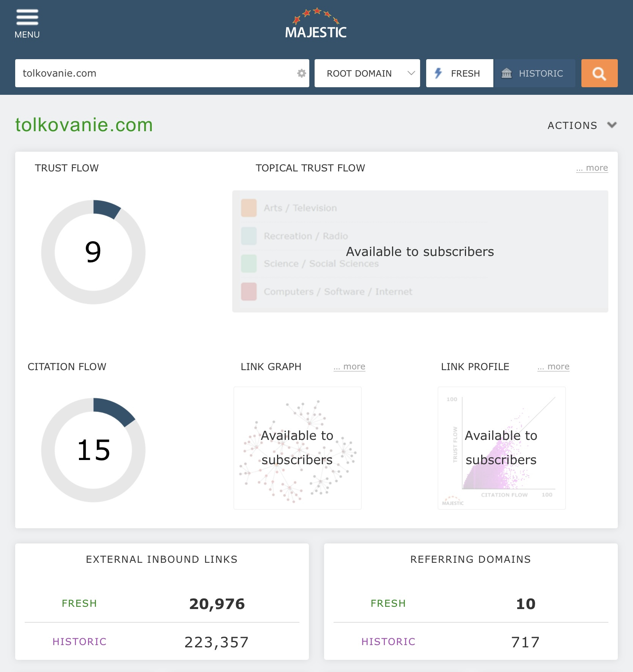Click the Computers / Software / Internet swatch
Screen dimensions: 633x672
coord(249,292)
